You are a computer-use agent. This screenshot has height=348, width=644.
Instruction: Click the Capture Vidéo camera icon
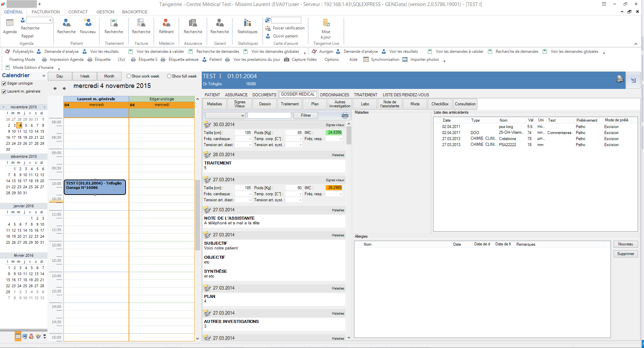coord(287,60)
